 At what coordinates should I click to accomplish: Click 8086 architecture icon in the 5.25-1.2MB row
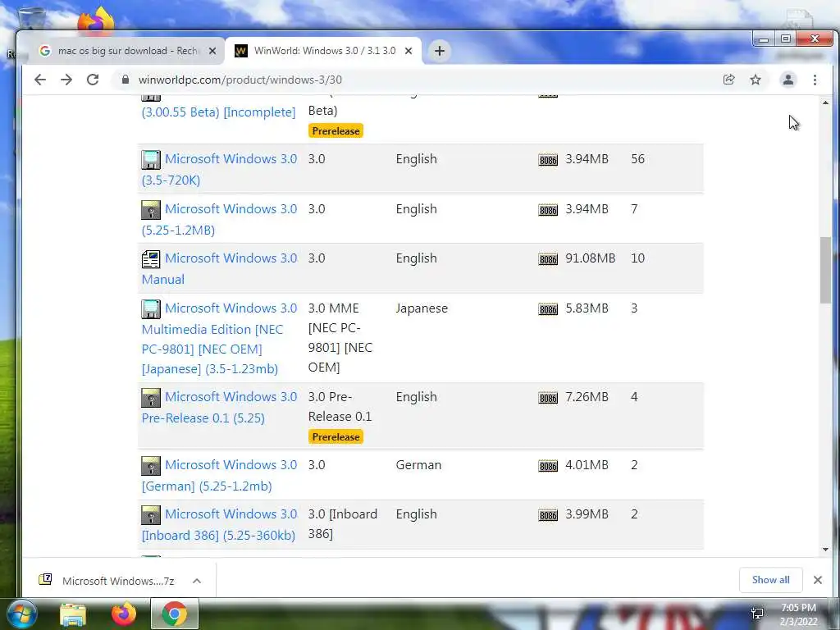pyautogui.click(x=548, y=210)
